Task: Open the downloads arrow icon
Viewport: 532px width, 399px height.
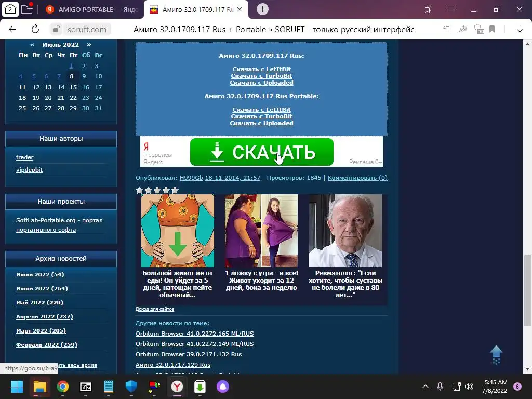Action: [520, 30]
